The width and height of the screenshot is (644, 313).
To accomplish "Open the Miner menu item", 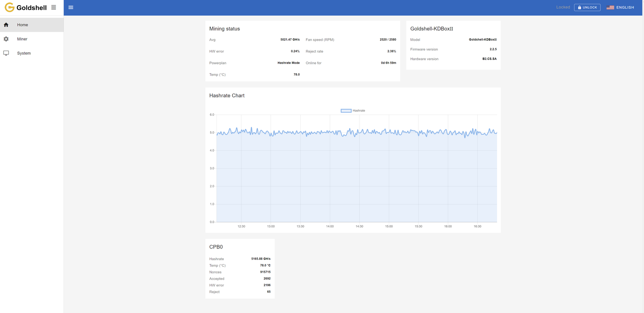I will click(x=32, y=39).
